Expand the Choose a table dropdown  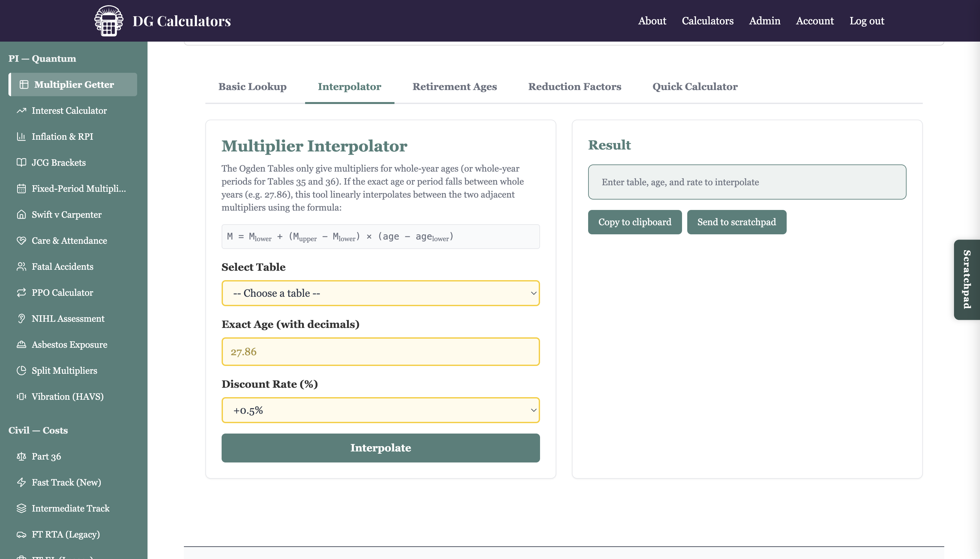click(x=380, y=293)
